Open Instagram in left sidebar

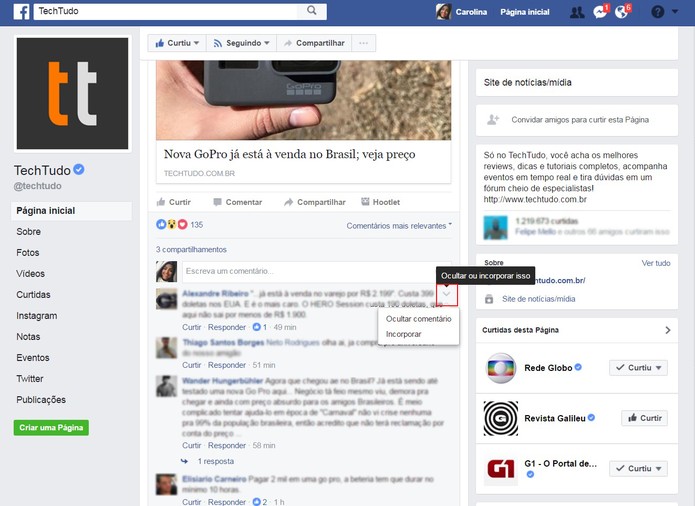coord(36,315)
